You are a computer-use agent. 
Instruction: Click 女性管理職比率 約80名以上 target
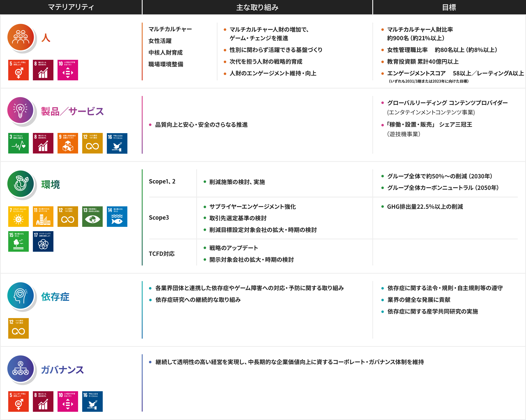(442, 50)
